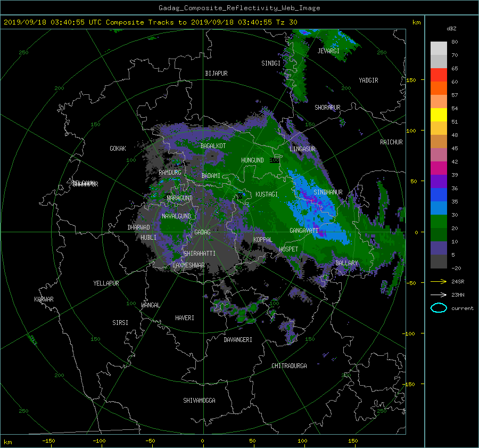This screenshot has height=448, width=479.
Task: Click the BADAMI city label
Action: click(x=211, y=176)
